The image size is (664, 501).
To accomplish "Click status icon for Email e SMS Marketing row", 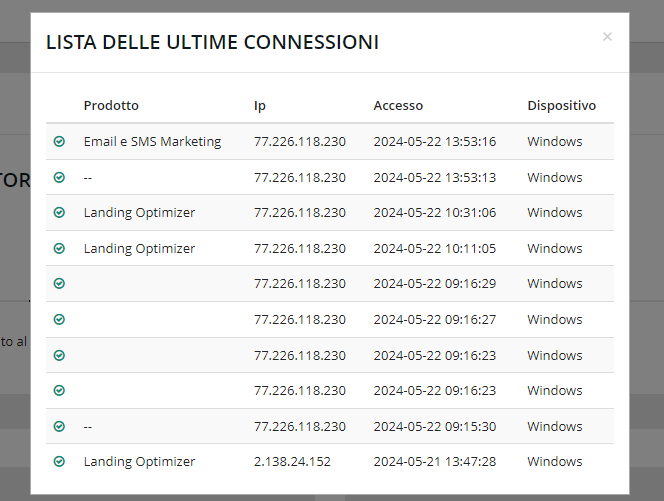I will [x=59, y=142].
